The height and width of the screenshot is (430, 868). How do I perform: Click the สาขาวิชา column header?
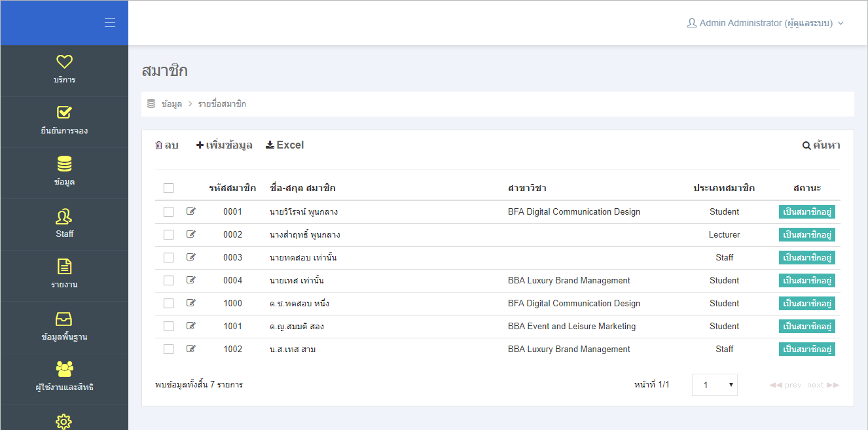click(527, 188)
